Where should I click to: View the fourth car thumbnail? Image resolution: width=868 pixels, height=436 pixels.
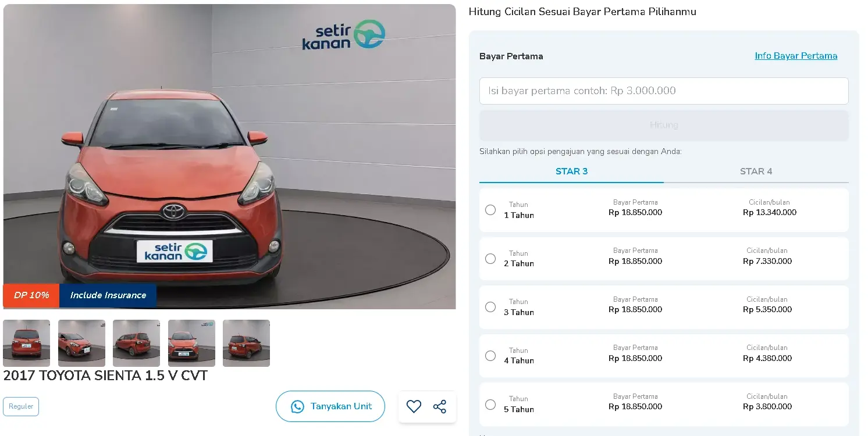191,343
